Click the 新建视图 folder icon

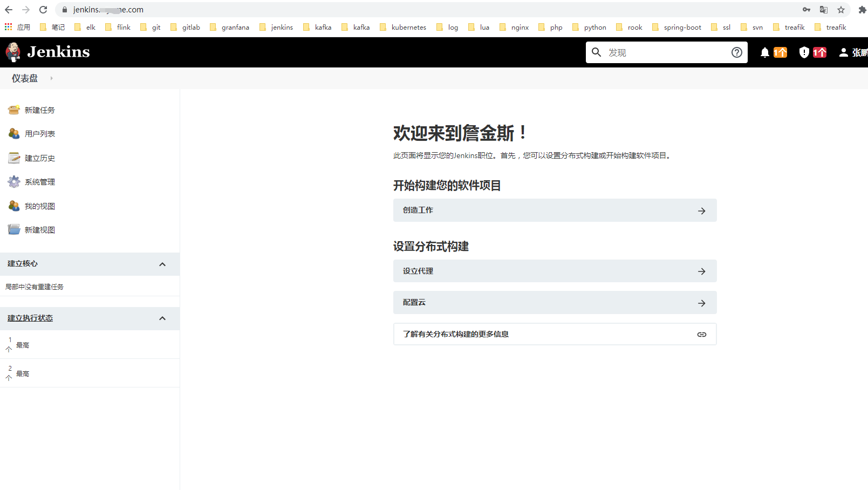(x=14, y=230)
